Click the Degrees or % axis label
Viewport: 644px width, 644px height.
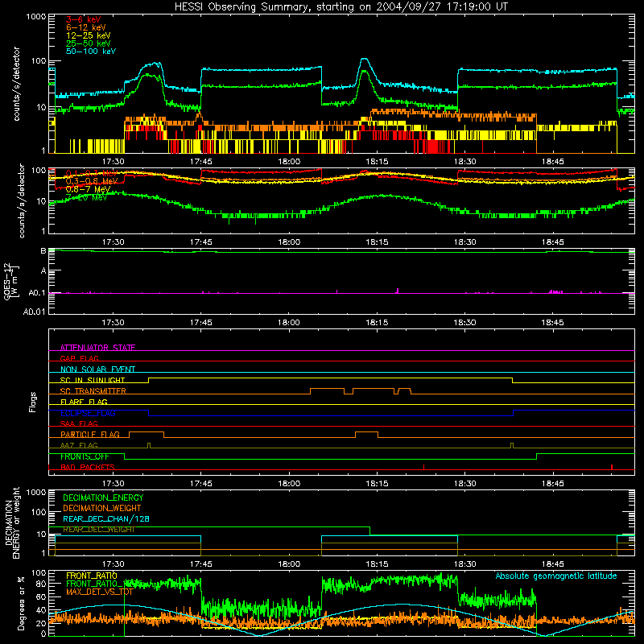[21, 603]
